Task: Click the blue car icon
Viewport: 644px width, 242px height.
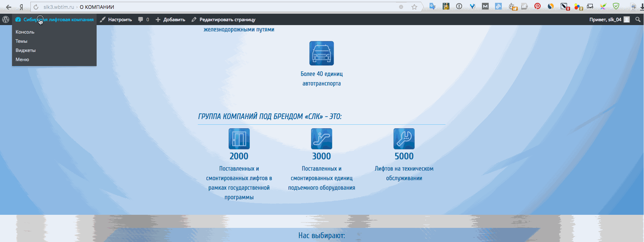Action: pyautogui.click(x=322, y=53)
